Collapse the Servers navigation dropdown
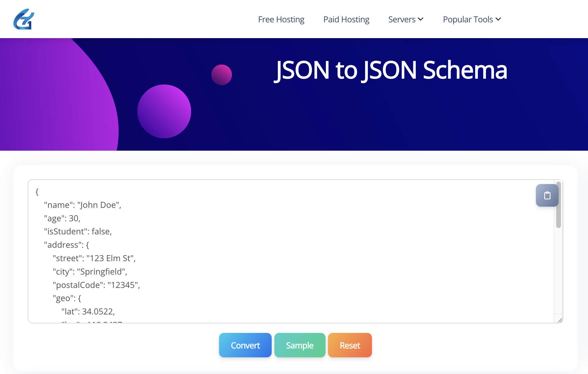The image size is (588, 374). coord(405,19)
